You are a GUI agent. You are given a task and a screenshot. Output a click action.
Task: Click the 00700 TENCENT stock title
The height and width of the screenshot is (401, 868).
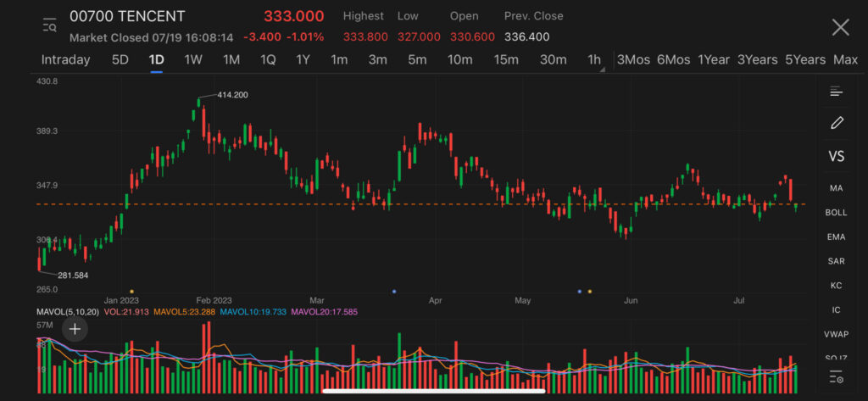click(127, 17)
